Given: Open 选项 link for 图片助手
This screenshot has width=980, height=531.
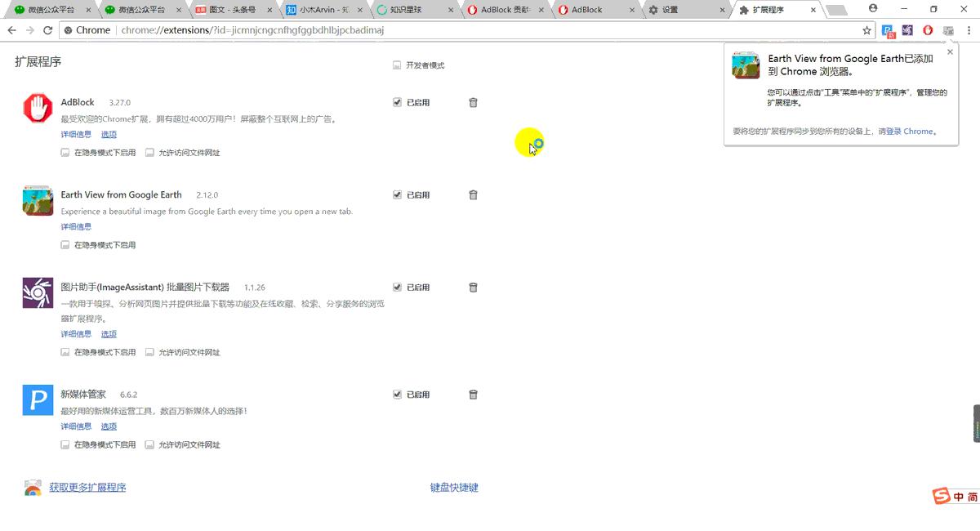Looking at the screenshot, I should pos(109,334).
